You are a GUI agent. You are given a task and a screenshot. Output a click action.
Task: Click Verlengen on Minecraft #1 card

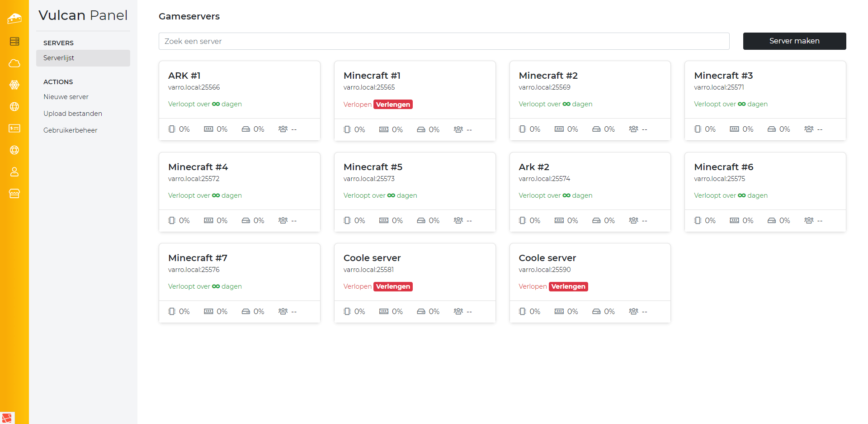(x=393, y=105)
